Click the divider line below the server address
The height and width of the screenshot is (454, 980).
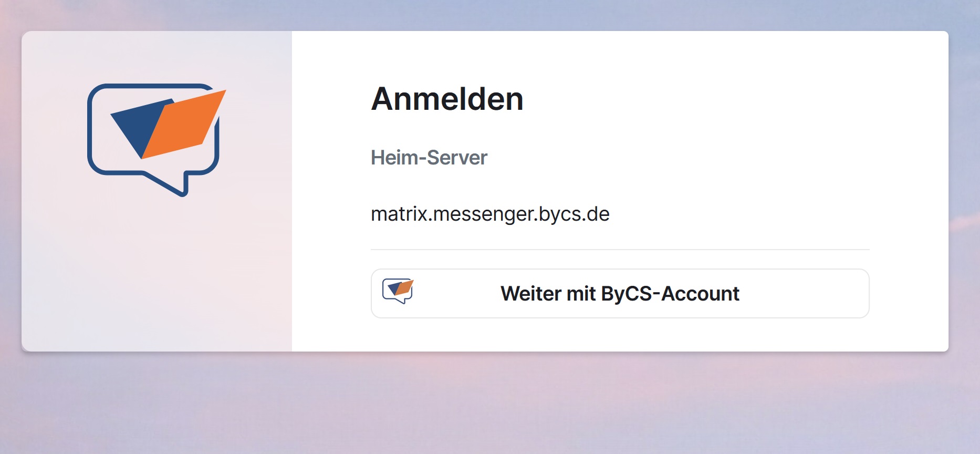click(x=620, y=250)
